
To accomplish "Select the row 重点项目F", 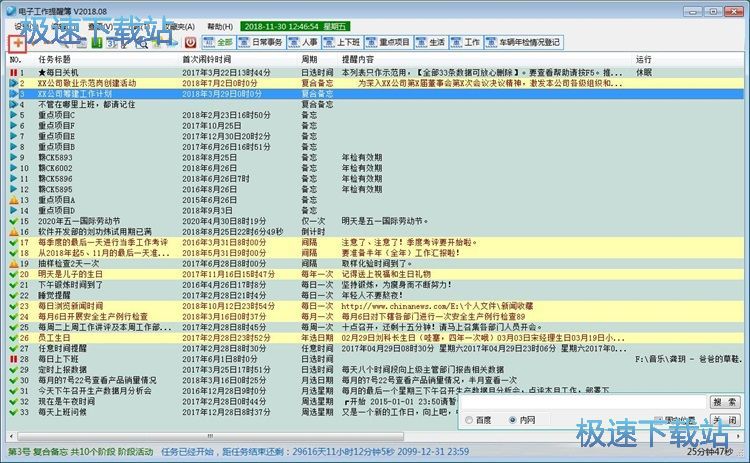I will 376,125.
